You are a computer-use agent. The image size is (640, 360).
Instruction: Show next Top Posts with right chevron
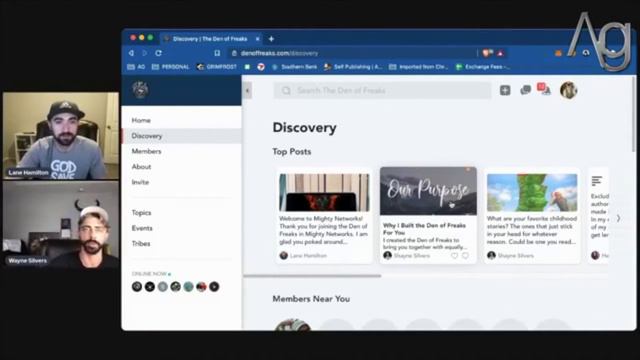coord(618,218)
